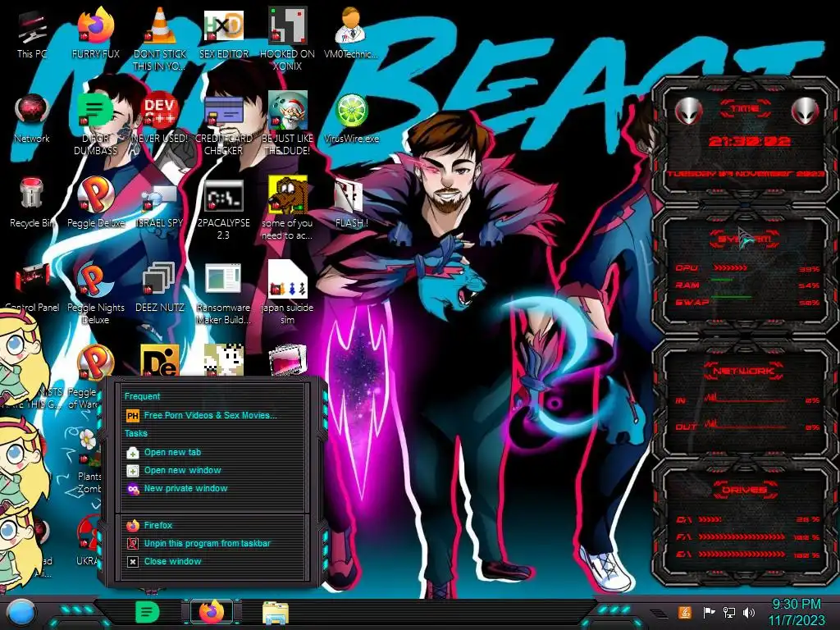Select the pixel-art white character desktop icon
This screenshot has width=840, height=630.
point(223,360)
